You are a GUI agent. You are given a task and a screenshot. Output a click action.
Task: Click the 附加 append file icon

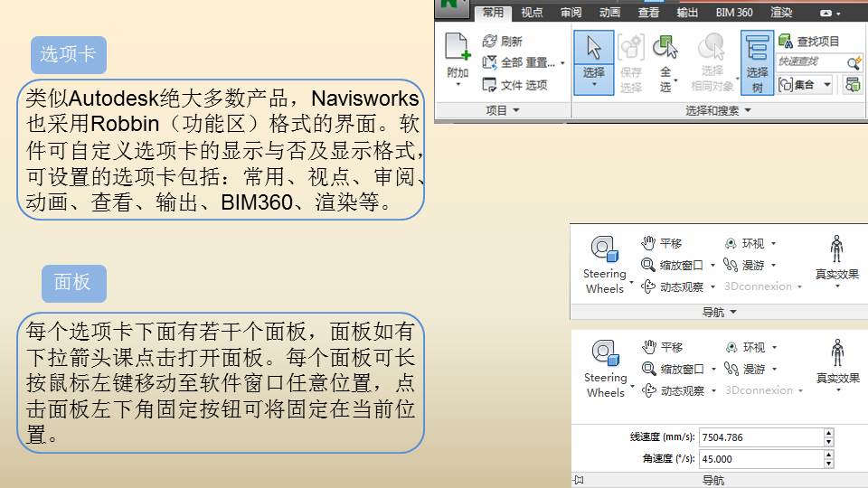pos(458,46)
